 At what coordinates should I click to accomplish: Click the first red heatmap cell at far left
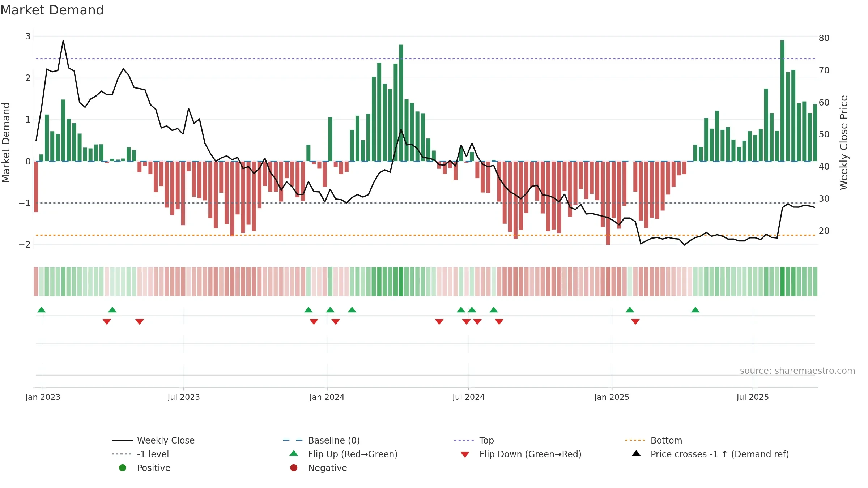[36, 282]
